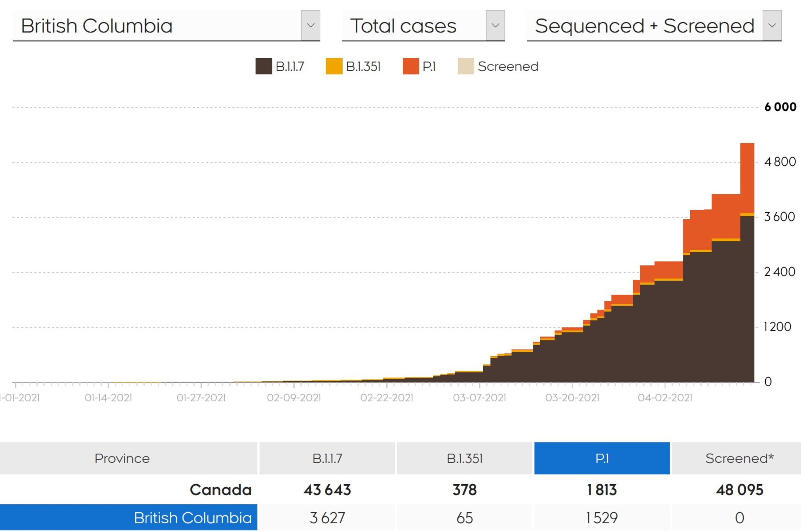Toggle the B.1.1.7 legend swatch
Viewport: 801px width, 532px height.
coord(264,66)
